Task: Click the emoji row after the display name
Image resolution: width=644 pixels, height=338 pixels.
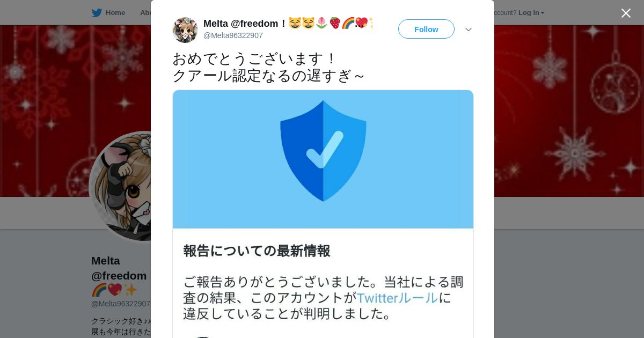Action: click(330, 23)
